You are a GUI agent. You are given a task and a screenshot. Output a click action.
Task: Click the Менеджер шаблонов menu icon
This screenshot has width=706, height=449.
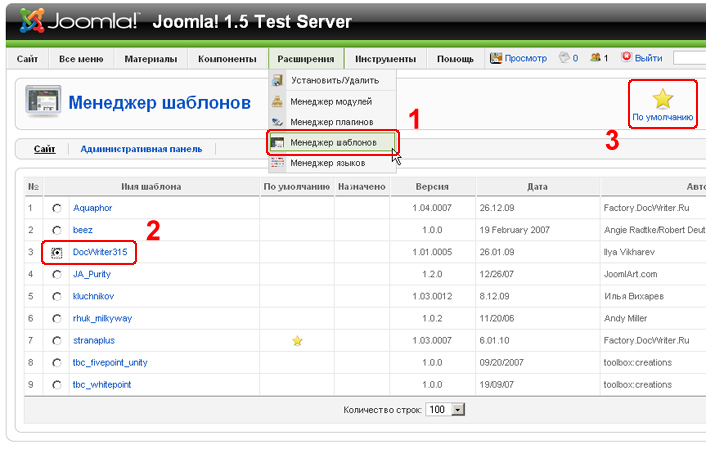277,142
